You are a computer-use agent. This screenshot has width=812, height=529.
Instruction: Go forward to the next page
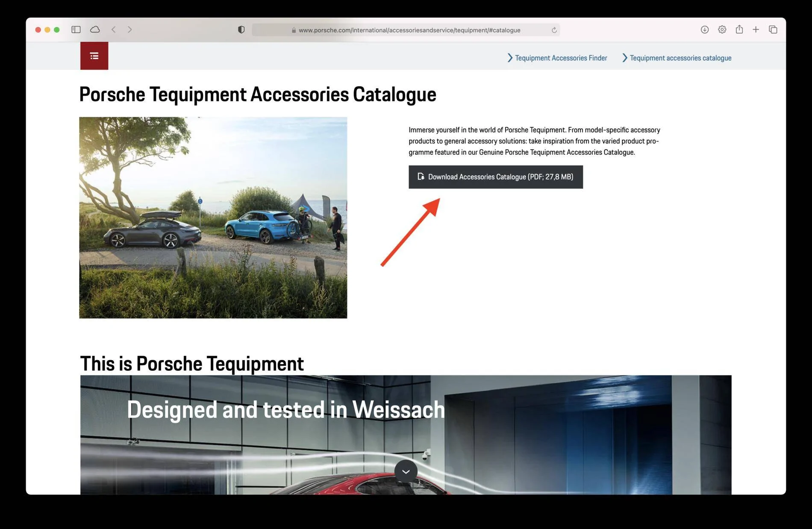(129, 30)
